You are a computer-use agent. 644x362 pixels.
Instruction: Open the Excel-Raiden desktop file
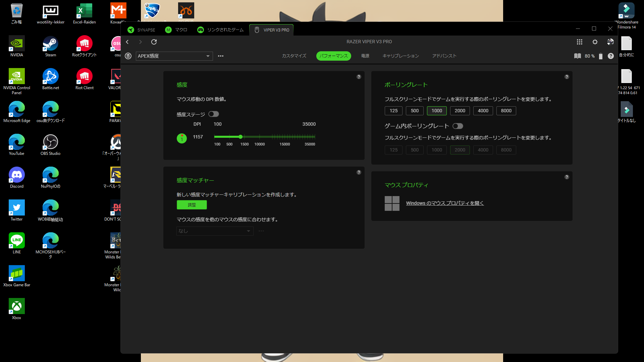click(x=85, y=14)
